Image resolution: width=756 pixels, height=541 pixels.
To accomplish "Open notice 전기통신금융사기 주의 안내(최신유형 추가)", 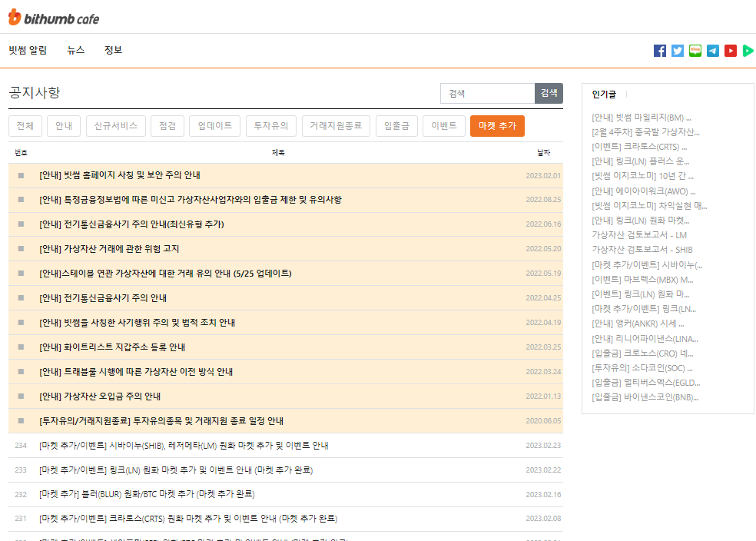I will coord(131,224).
